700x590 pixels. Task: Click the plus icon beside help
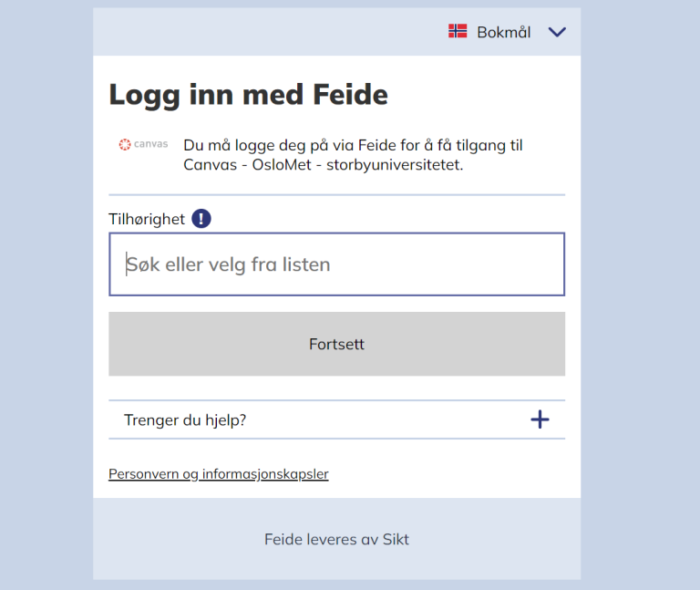[540, 419]
